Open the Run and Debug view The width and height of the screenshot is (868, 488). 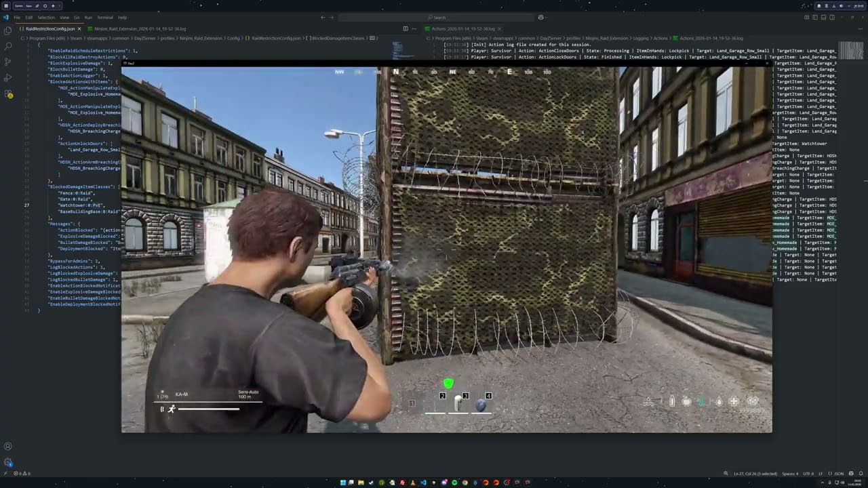(7, 79)
